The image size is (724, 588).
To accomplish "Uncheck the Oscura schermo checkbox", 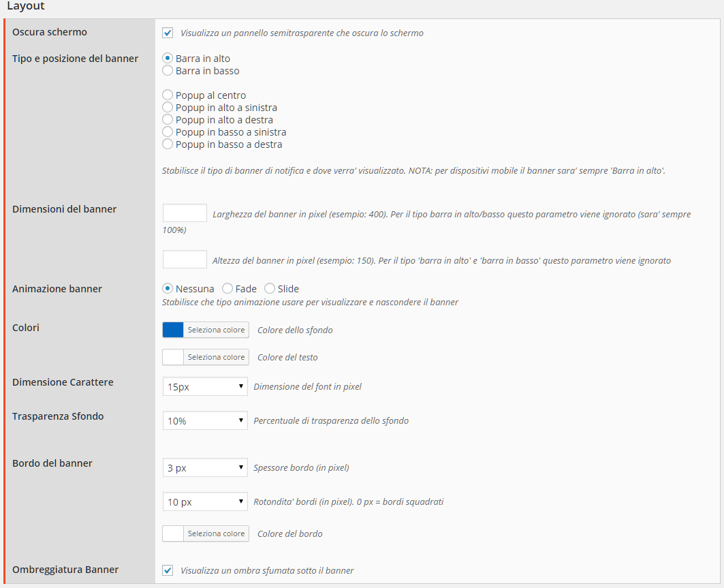I will [x=168, y=33].
